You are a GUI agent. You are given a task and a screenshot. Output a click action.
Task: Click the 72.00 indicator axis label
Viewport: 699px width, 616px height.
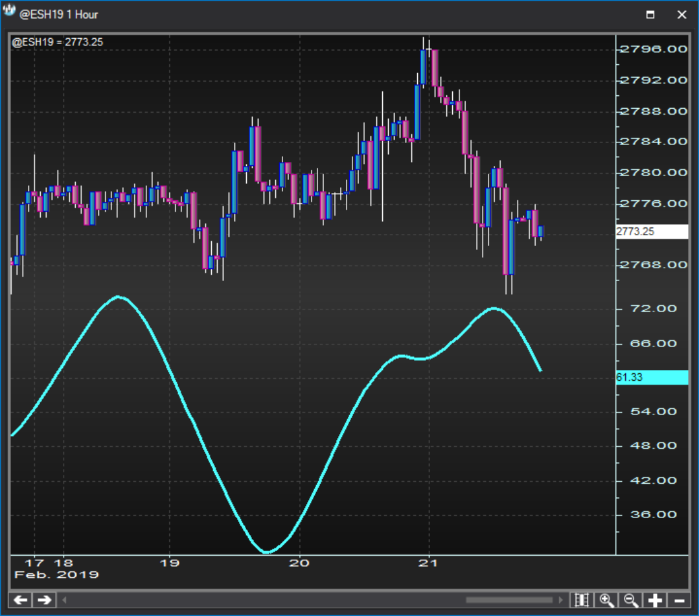pos(654,308)
